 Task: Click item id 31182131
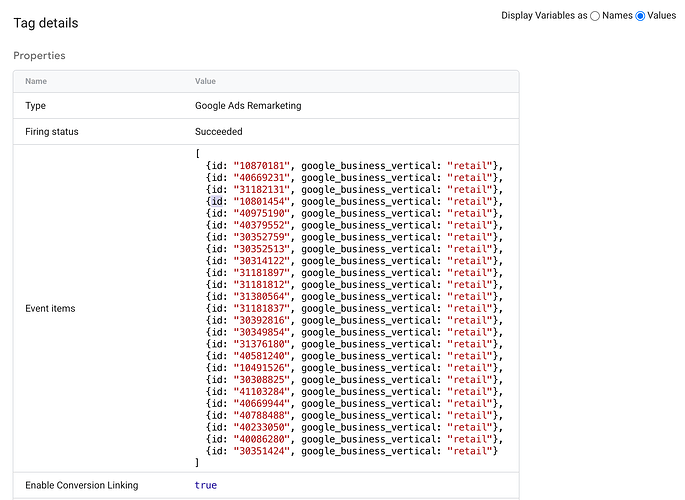(x=262, y=190)
